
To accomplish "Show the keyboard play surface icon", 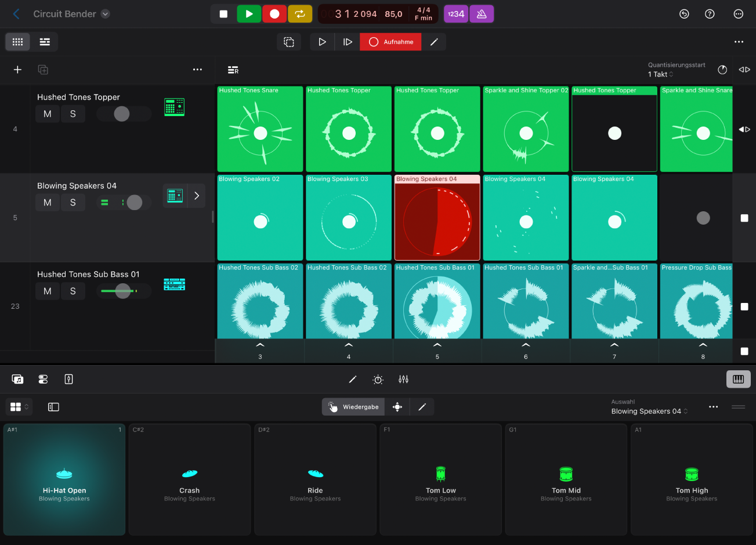I will click(x=738, y=379).
